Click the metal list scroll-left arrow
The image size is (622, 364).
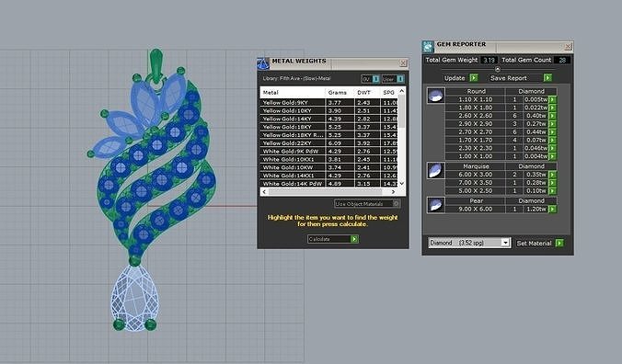pos(264,192)
